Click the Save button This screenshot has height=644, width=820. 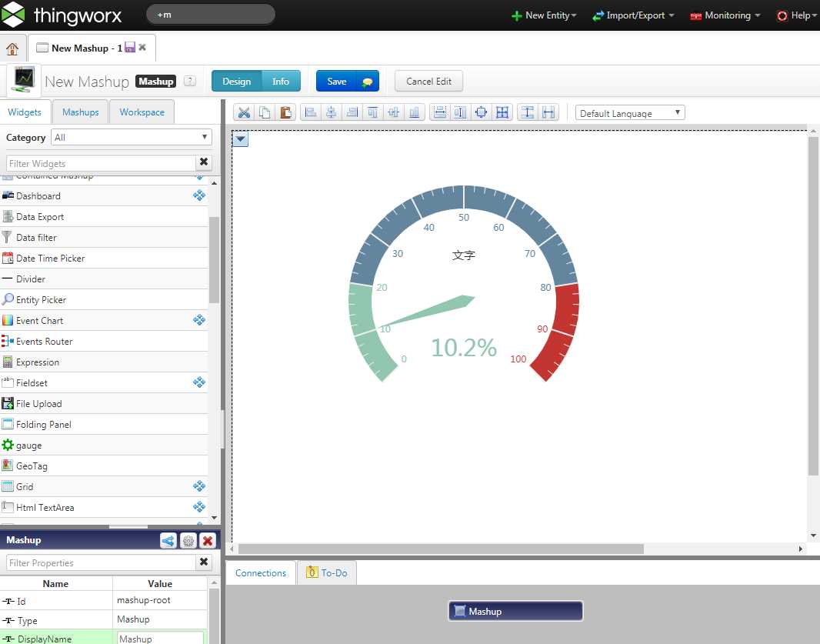[337, 81]
